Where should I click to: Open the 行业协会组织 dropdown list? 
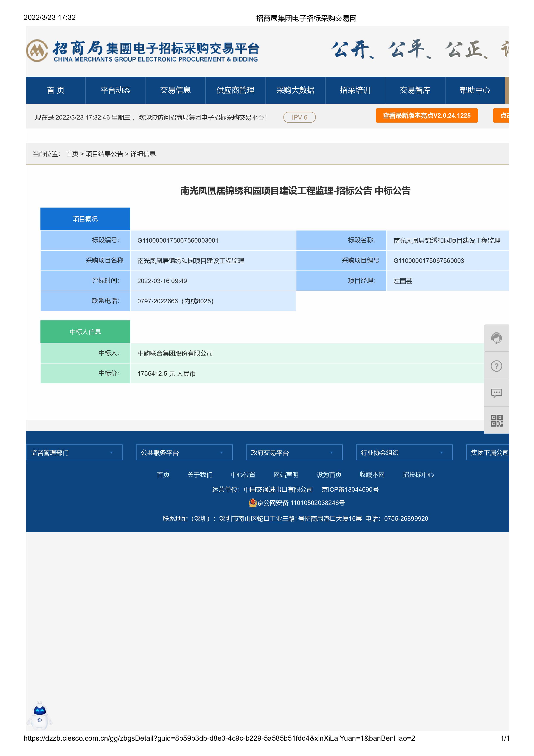point(404,452)
